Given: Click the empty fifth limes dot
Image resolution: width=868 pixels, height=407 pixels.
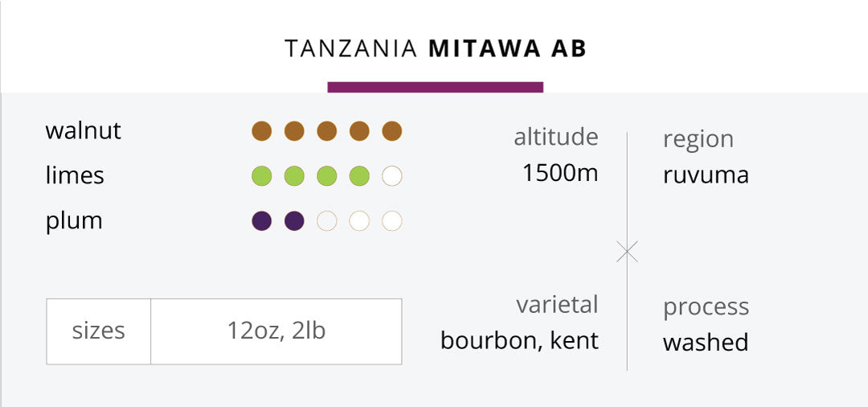Looking at the screenshot, I should [392, 176].
